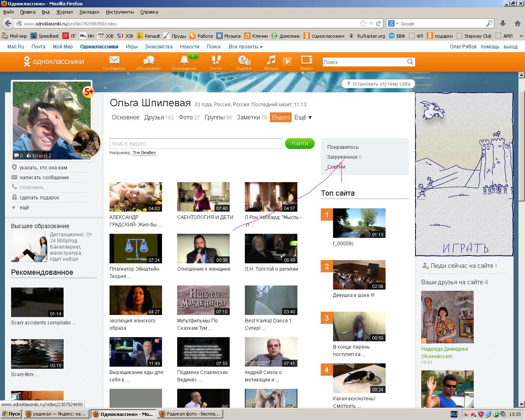525x420 pixels.
Task: Expand the Ещё dropdown in profile tabs
Action: pos(303,117)
